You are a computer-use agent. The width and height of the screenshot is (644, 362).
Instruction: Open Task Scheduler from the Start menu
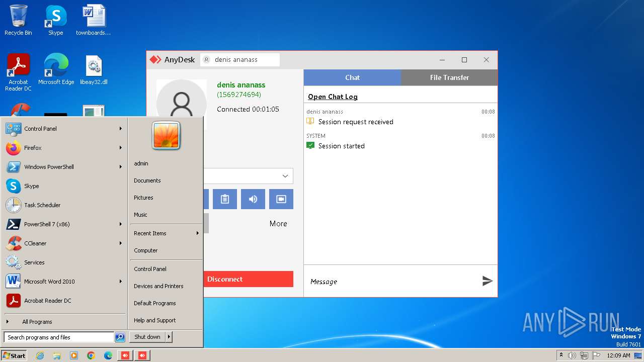pyautogui.click(x=64, y=205)
